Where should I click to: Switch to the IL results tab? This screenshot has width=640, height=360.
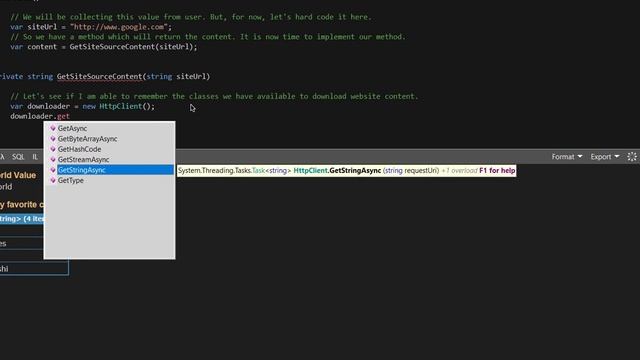coord(35,157)
